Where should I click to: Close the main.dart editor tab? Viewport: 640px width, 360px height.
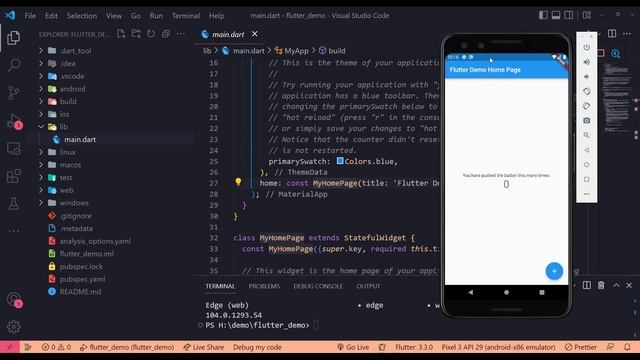tap(255, 34)
